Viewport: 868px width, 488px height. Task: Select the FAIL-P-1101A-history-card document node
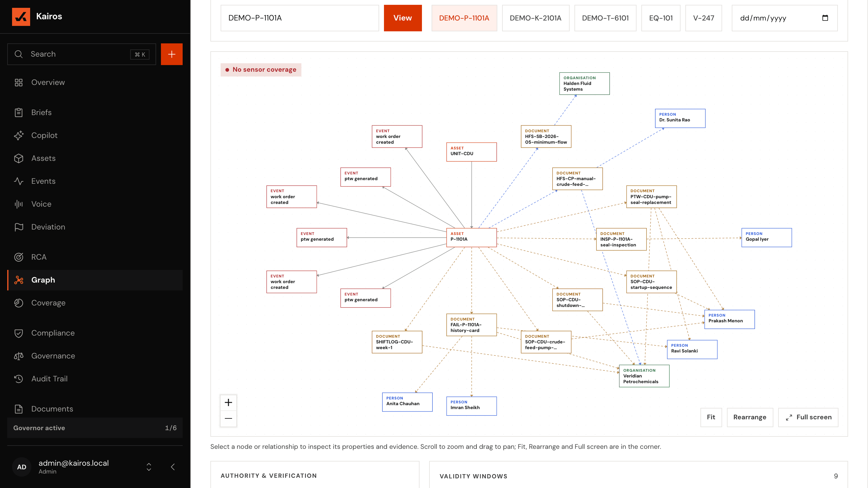click(x=471, y=325)
